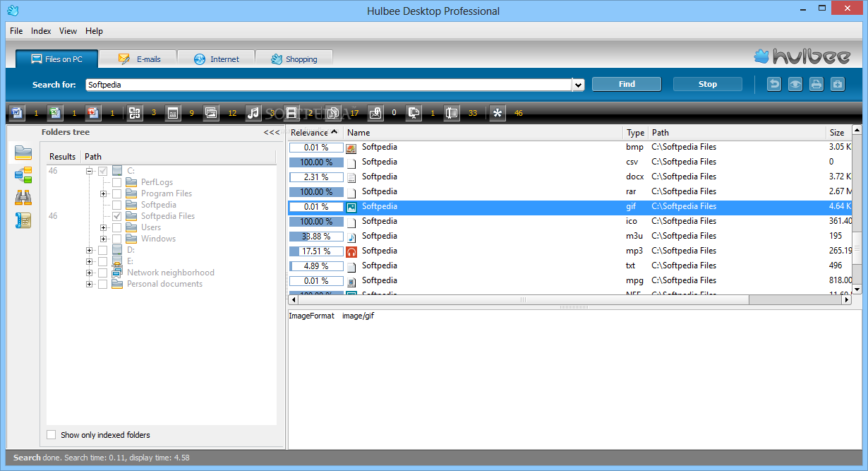Filter by e-mail icon showing count 0

tap(375, 112)
